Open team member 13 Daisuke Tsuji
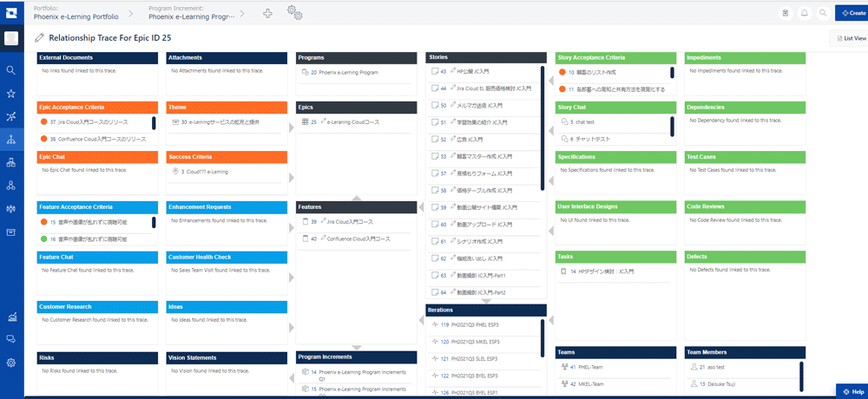 pos(720,383)
